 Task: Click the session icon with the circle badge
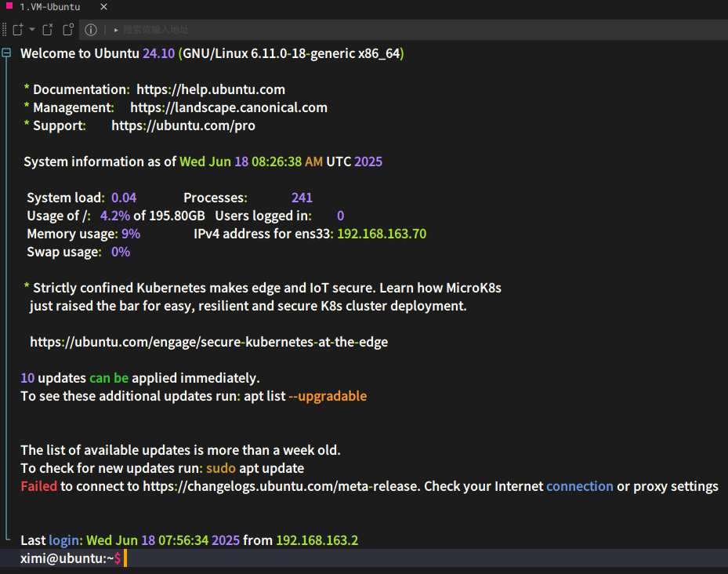68,30
